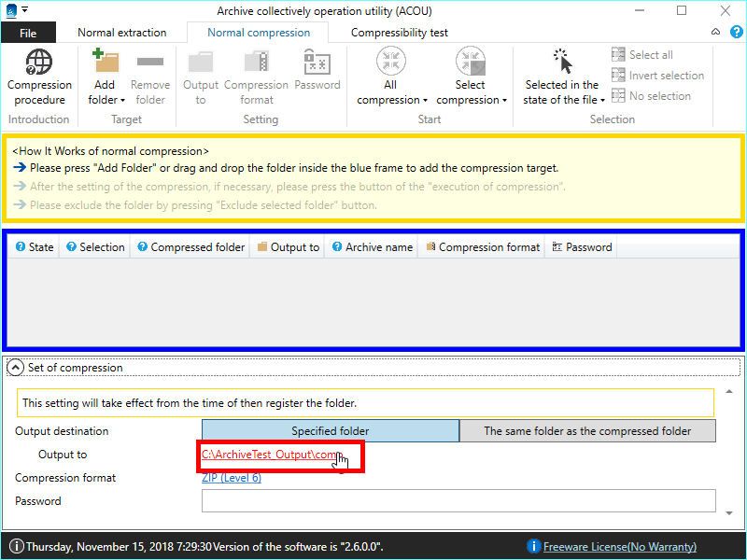Click the info icon beside Freeware License
The height and width of the screenshot is (560, 747).
(534, 546)
